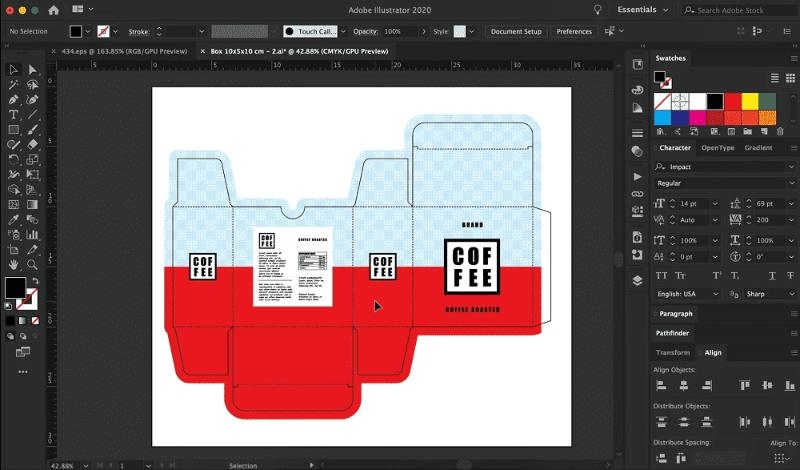
Task: Click the Document Setup button
Action: (x=516, y=32)
